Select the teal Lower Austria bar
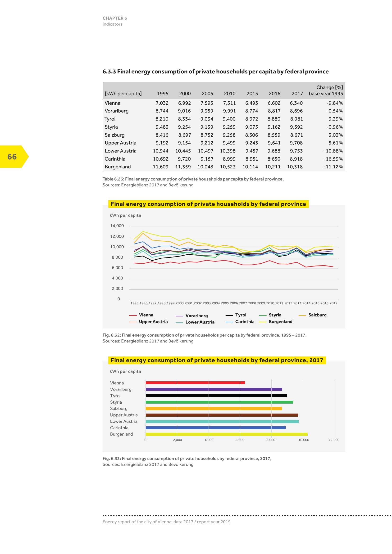Image resolution: width=392 pixels, height=554 pixels. (x=222, y=421)
